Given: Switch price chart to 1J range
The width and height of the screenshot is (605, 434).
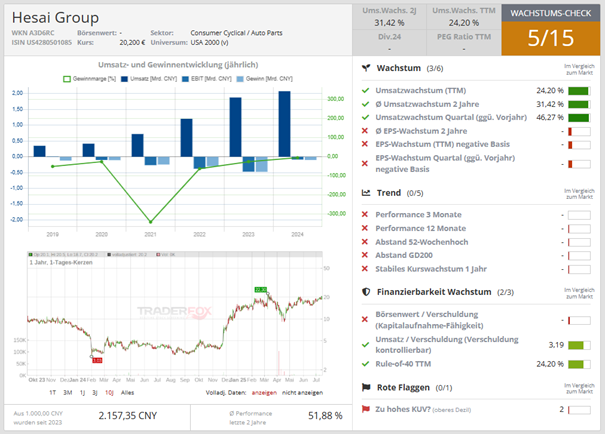Looking at the screenshot, I should [82, 393].
